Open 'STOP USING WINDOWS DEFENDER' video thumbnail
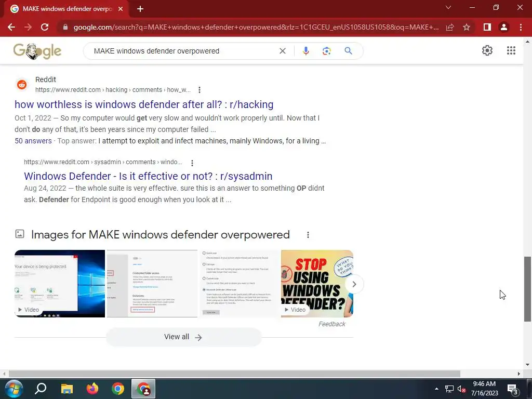This screenshot has width=532, height=399. coord(317,284)
